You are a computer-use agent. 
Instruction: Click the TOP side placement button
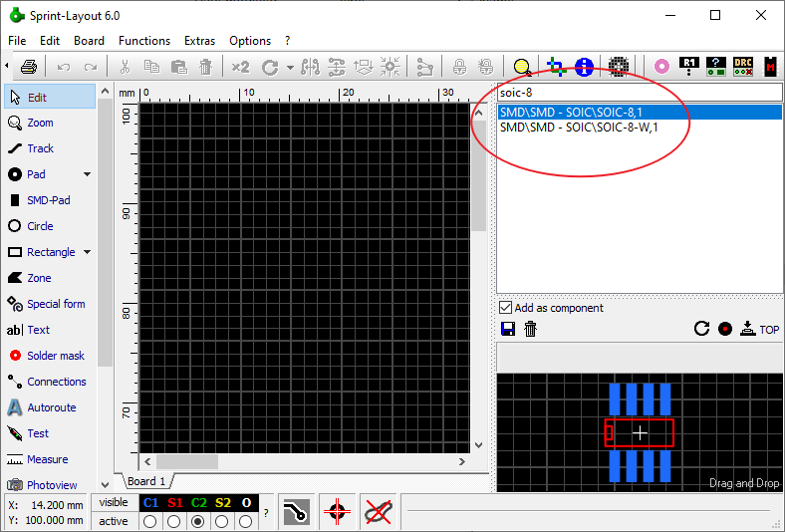coord(759,329)
